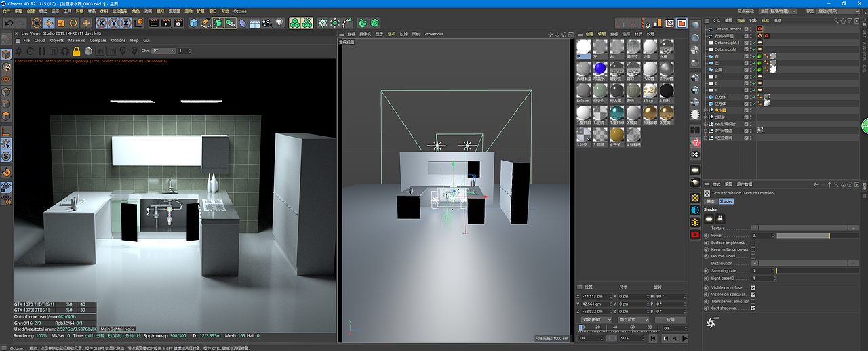Viewport: 868px width, 351px height.
Task: Open the Floor grid object icon
Action: pyautogui.click(x=255, y=23)
